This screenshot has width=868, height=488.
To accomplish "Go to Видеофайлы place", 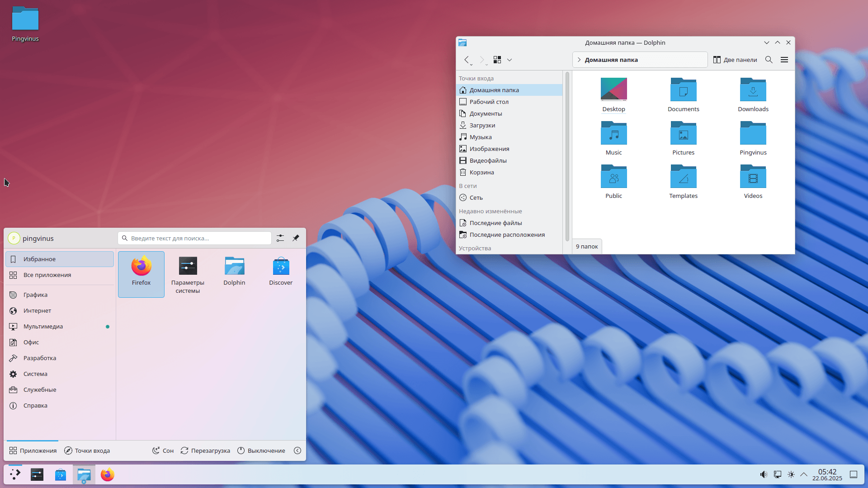I will (x=509, y=160).
